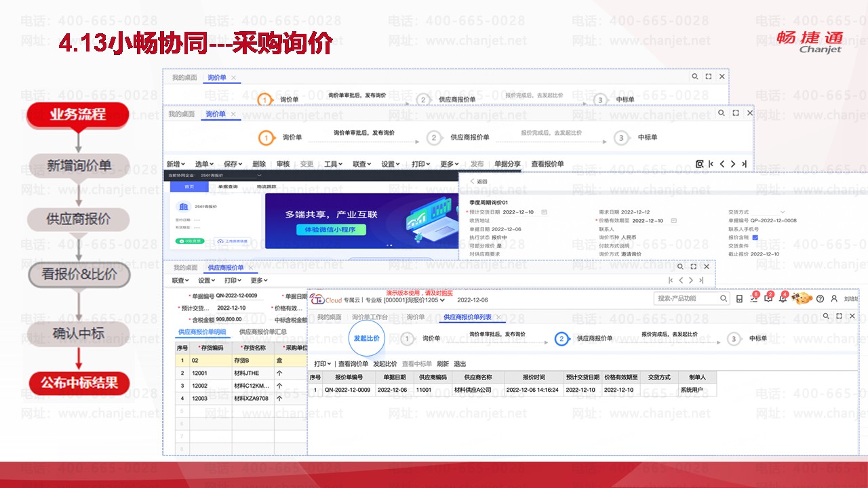Viewport: 868px width, 488px height.
Task: Click 刷新 in the list toolbar
Action: click(443, 364)
